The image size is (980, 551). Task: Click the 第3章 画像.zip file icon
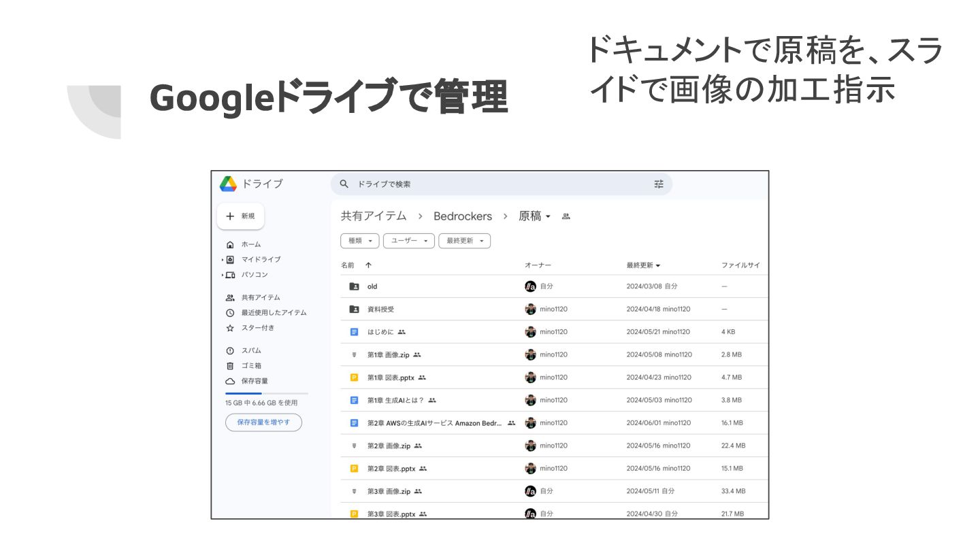click(354, 491)
